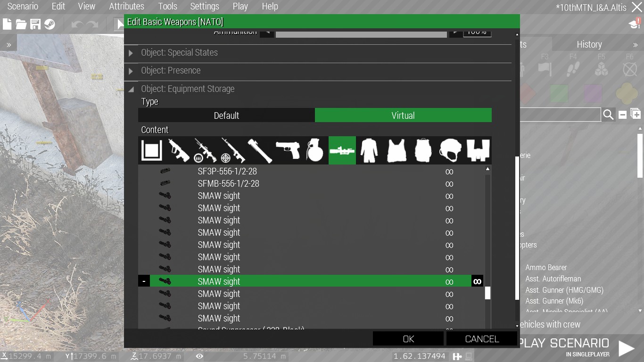Click the content list scrollbar thumb
Screen dimensions: 644x362
487,293
